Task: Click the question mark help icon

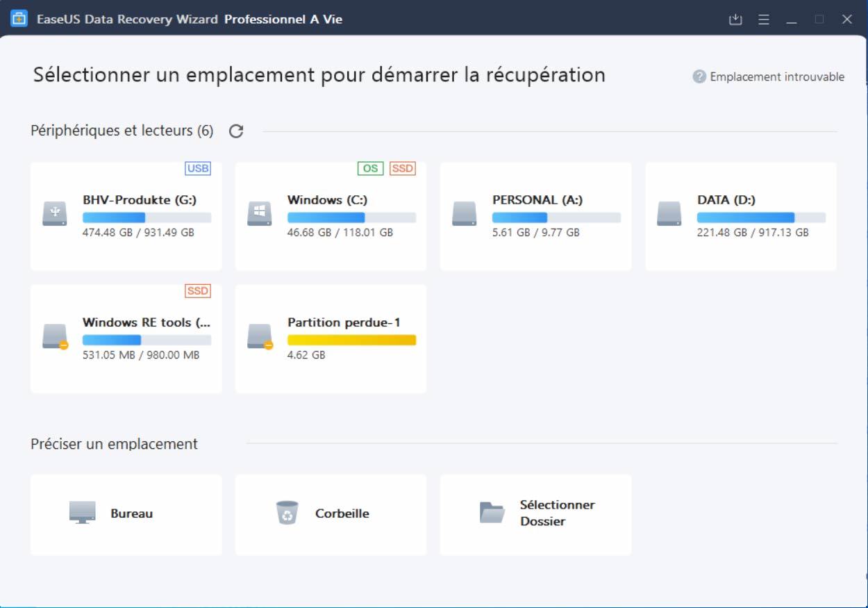Action: coord(699,76)
